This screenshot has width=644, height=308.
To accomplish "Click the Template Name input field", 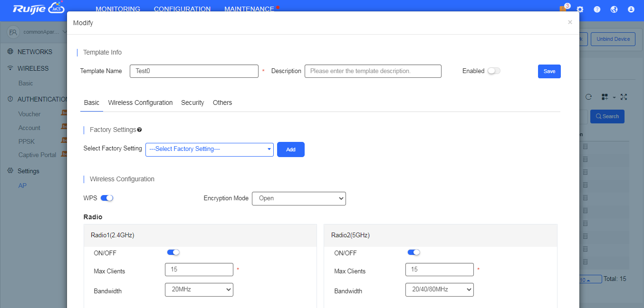I will (x=194, y=71).
